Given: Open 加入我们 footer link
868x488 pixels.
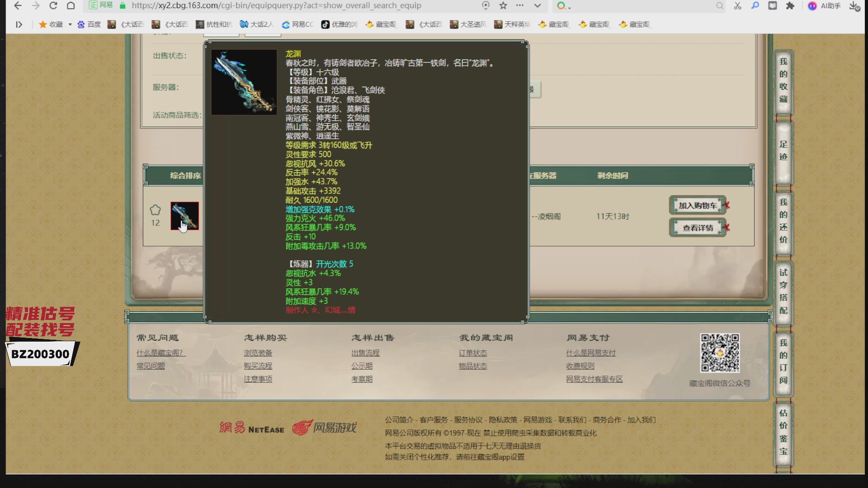Looking at the screenshot, I should [x=641, y=420].
